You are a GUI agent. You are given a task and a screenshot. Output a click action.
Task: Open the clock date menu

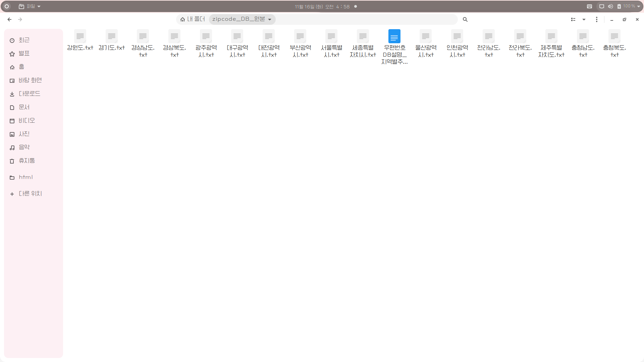[322, 6]
